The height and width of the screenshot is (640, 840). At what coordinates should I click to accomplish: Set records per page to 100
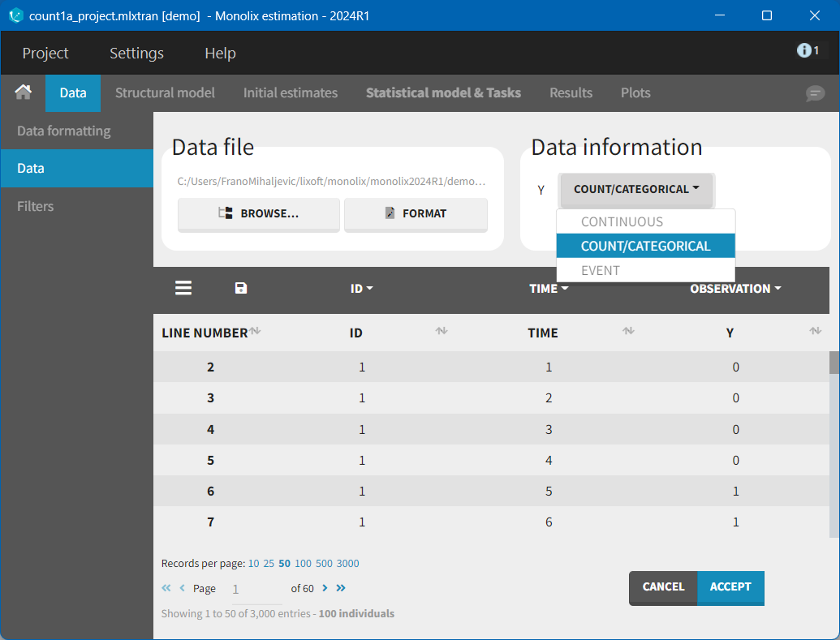point(303,563)
